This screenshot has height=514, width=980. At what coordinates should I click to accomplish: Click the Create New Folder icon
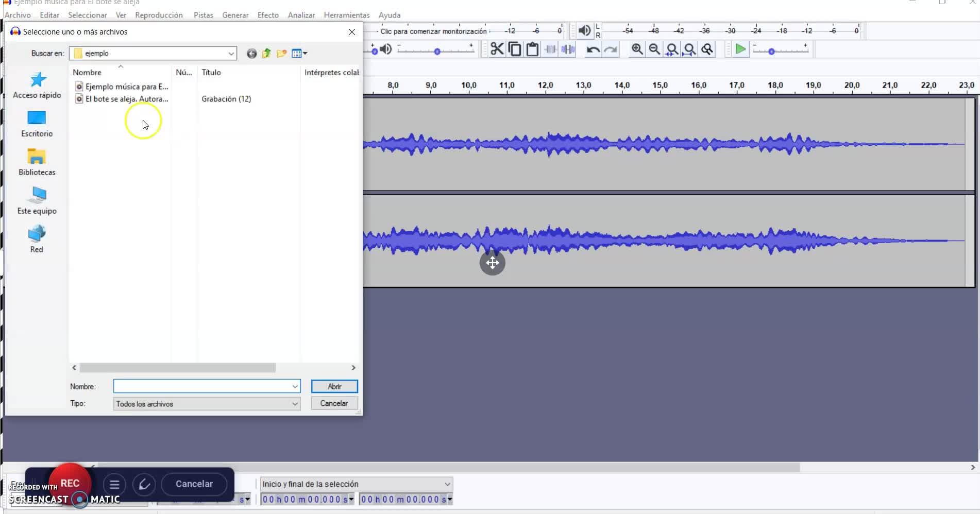click(281, 54)
